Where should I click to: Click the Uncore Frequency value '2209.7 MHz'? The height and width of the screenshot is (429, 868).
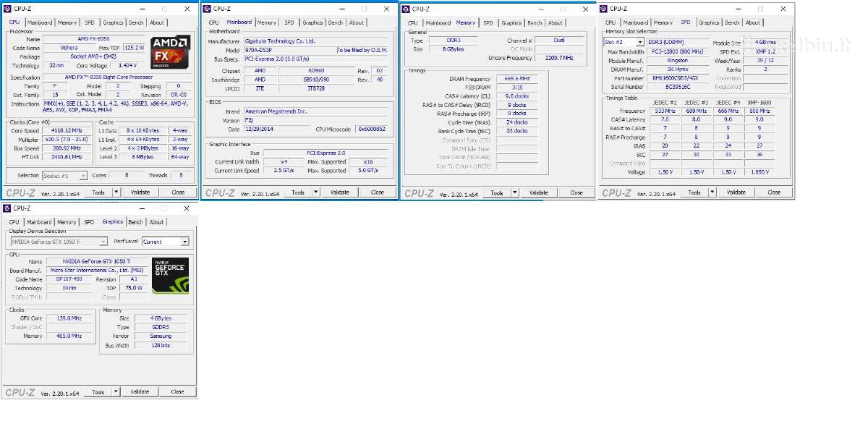558,58
